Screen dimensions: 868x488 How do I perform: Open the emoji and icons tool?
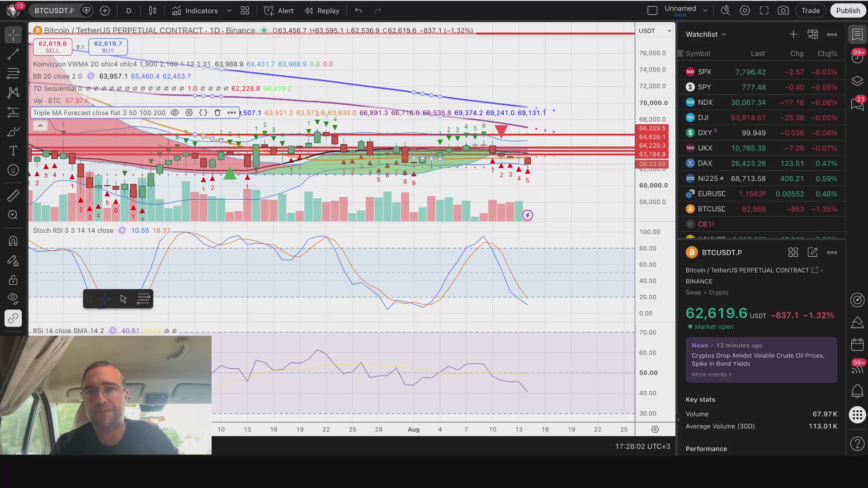[x=13, y=170]
